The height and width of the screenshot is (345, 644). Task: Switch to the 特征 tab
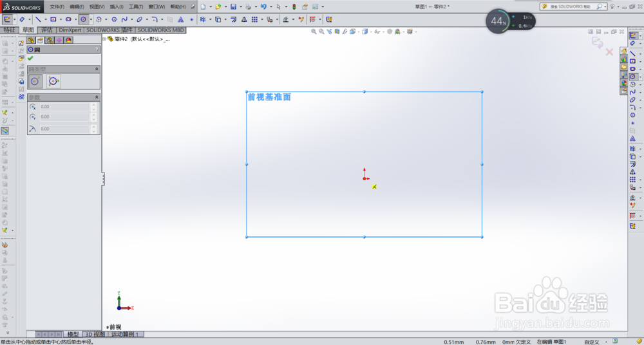click(x=9, y=30)
